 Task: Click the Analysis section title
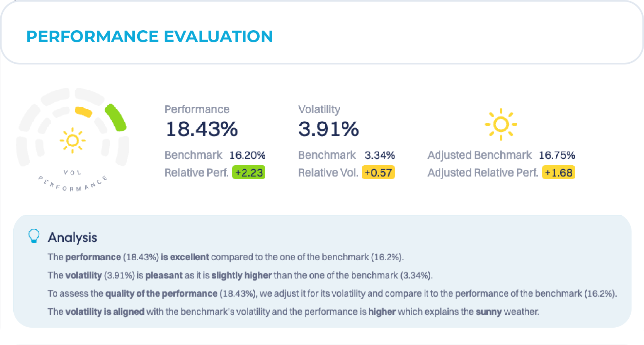72,237
